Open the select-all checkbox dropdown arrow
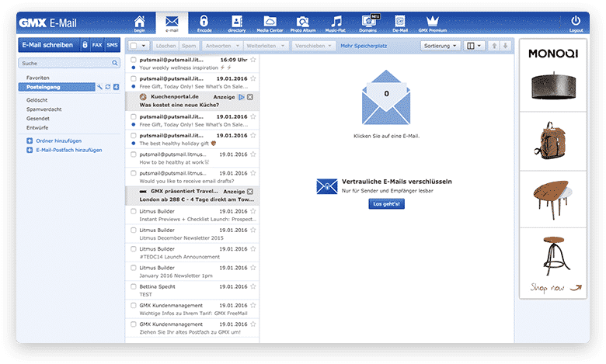Image resolution: width=606 pixels, height=364 pixels. tap(145, 47)
